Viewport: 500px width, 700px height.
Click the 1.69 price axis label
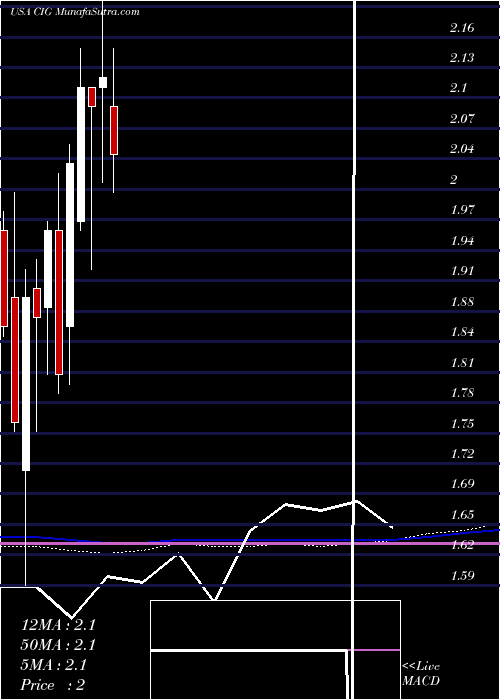[462, 484]
